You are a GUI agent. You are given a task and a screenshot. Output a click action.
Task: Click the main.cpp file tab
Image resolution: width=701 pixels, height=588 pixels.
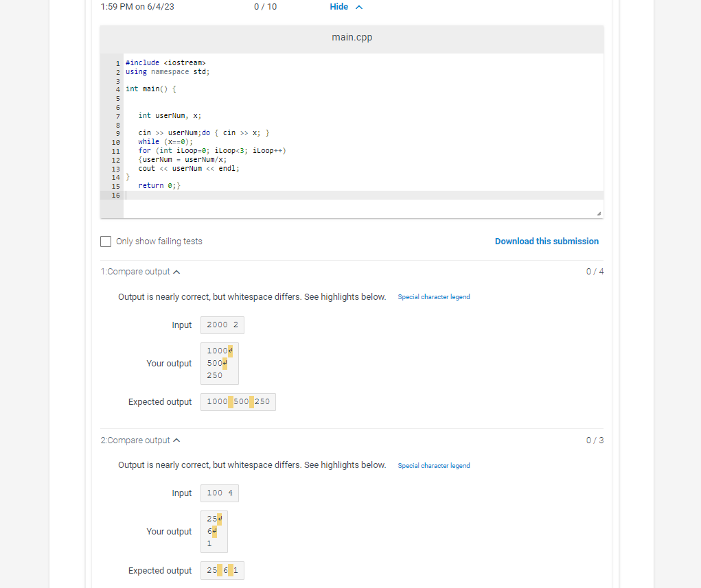click(x=352, y=37)
